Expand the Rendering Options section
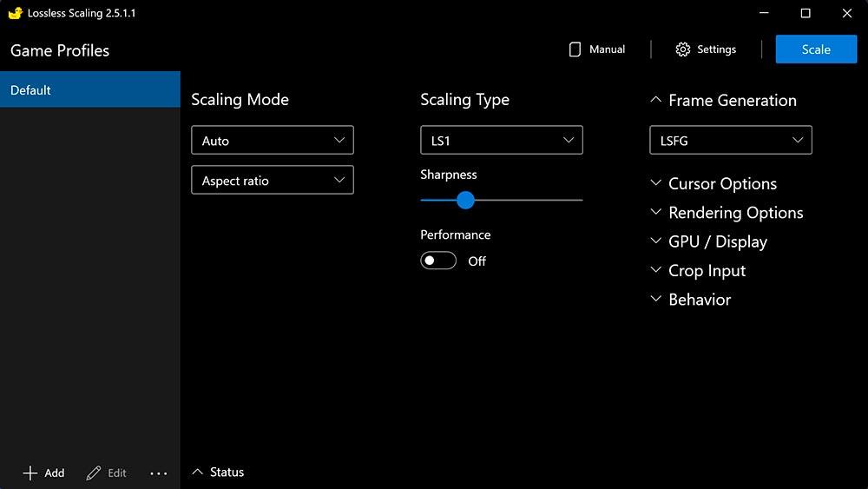Image resolution: width=868 pixels, height=489 pixels. point(656,213)
